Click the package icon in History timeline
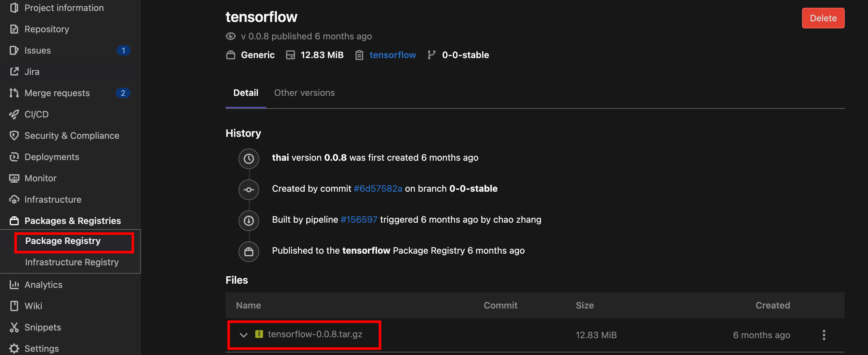868x355 pixels. click(x=249, y=252)
